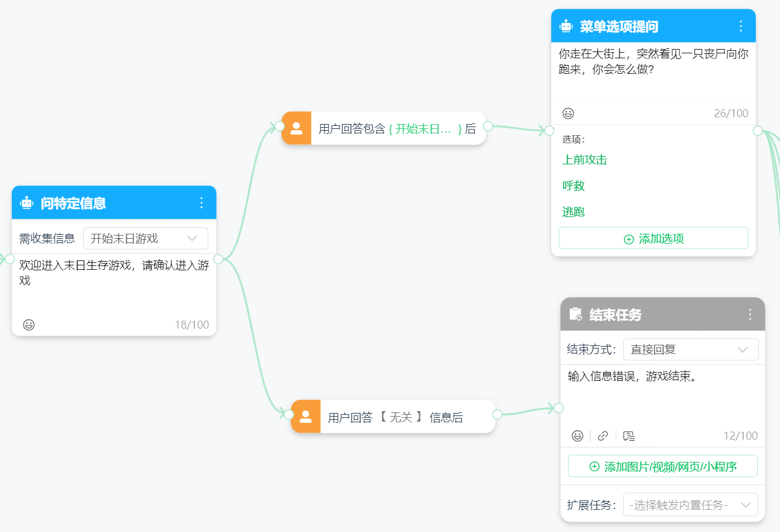Select the 逃跑 option

click(x=574, y=212)
